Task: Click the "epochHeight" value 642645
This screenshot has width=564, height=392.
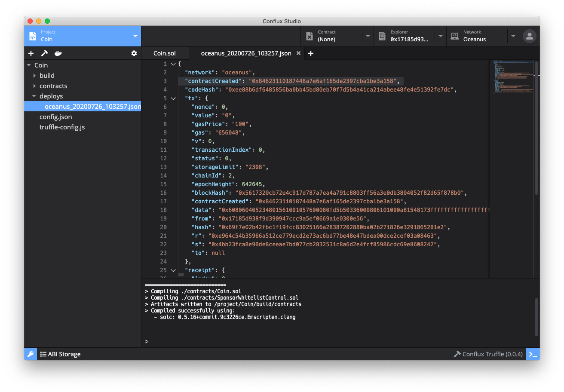Action: coord(252,184)
